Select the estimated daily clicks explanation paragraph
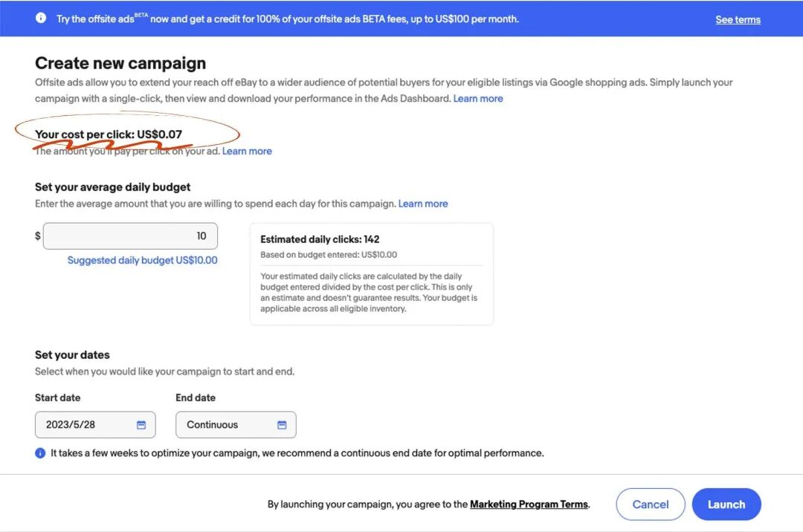 (369, 293)
